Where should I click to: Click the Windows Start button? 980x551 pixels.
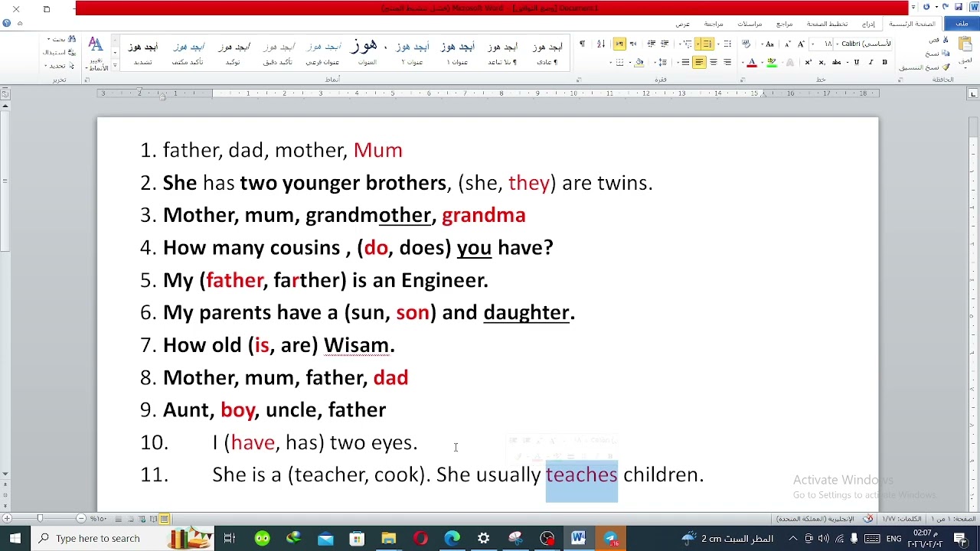coord(15,538)
